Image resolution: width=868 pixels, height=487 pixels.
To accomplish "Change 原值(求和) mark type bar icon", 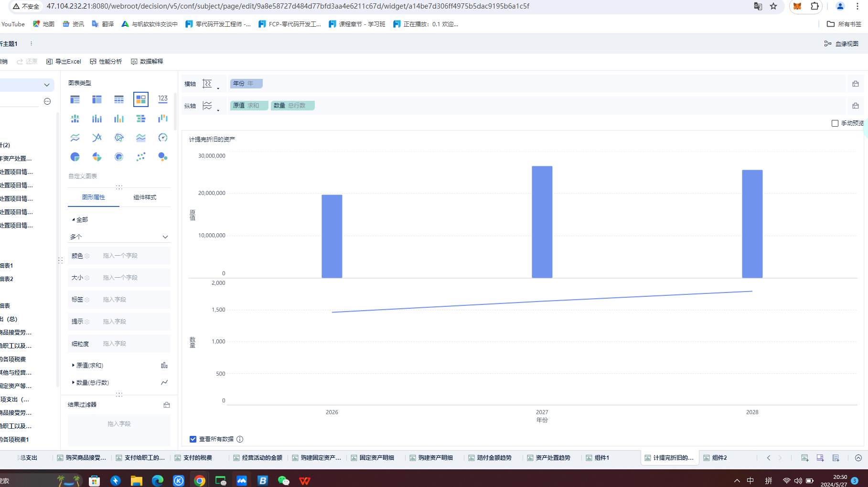I will click(164, 365).
